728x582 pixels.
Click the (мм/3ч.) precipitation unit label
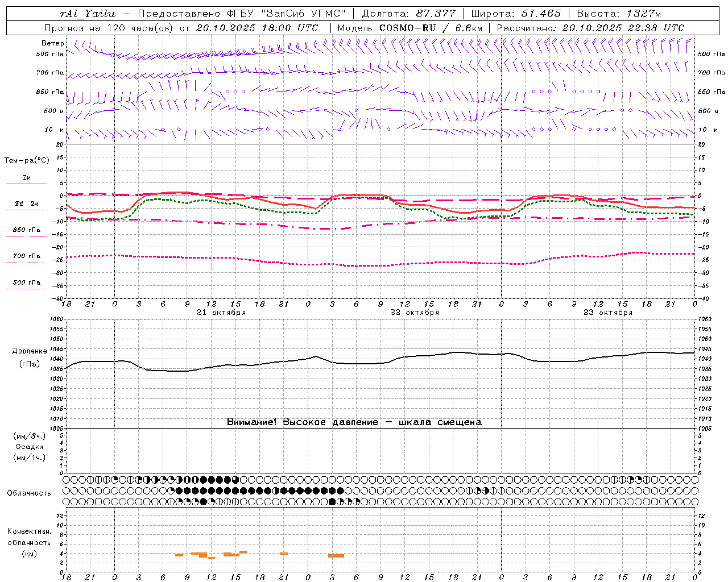[30, 436]
